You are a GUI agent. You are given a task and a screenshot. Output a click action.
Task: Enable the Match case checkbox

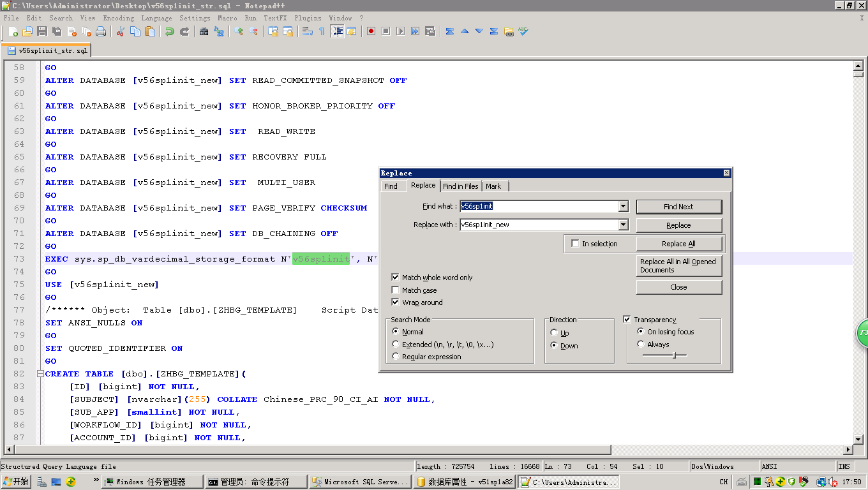pos(396,290)
